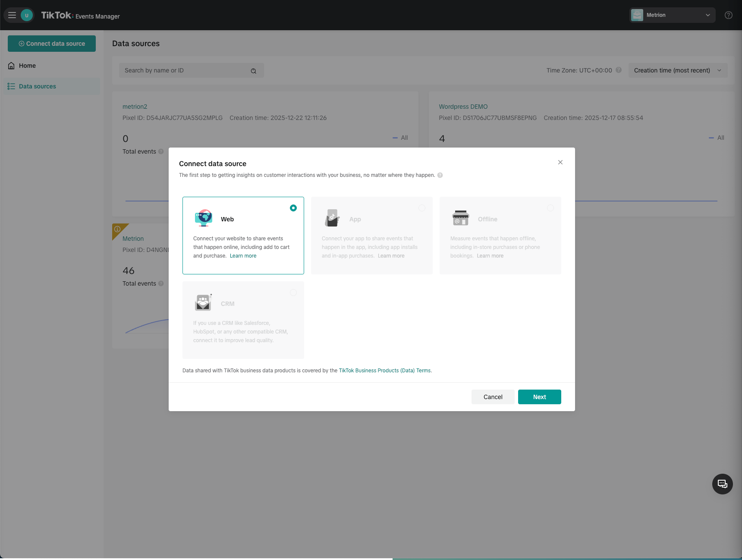Click the App phone illustration icon
This screenshot has width=742, height=560.
pyautogui.click(x=332, y=218)
